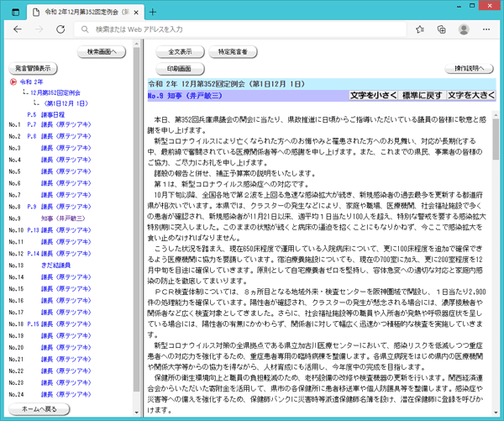Image resolution: width=504 pixels, height=421 pixels.
Task: Open No.11 議長（原テツアキ）link
Action: tap(66, 242)
